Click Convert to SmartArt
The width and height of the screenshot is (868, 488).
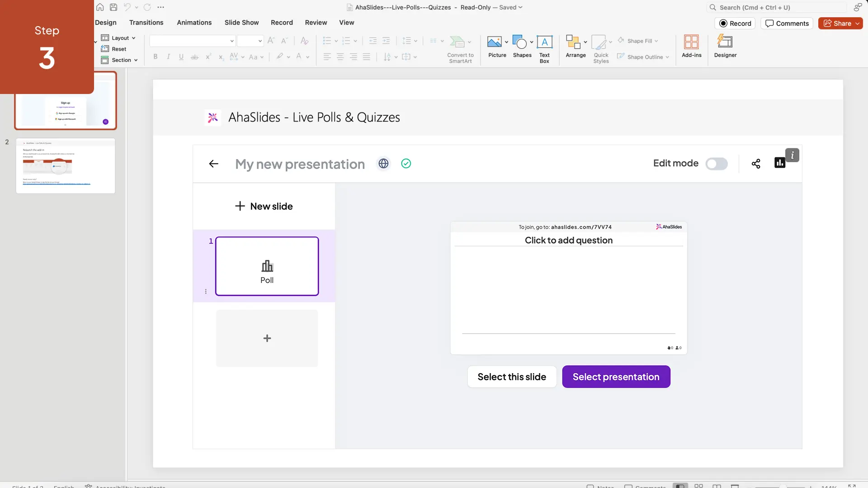[460, 48]
